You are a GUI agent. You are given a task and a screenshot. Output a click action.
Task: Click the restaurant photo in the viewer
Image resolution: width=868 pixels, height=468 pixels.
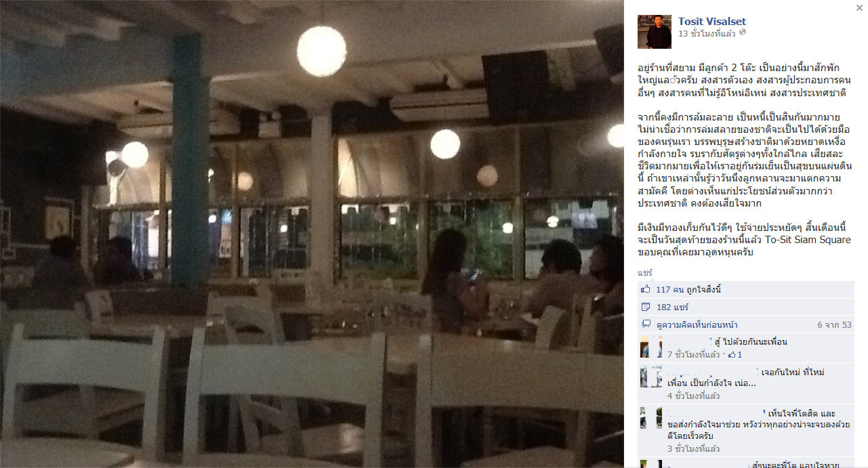click(312, 234)
